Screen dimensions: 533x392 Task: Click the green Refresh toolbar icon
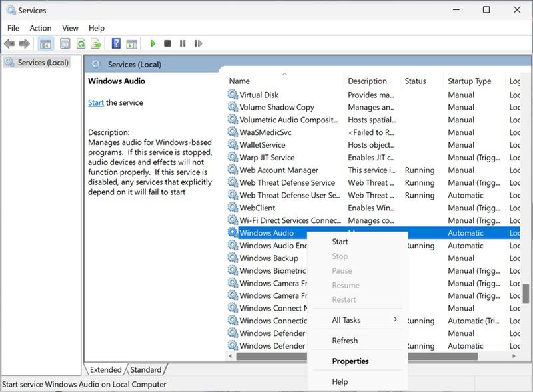(81, 43)
